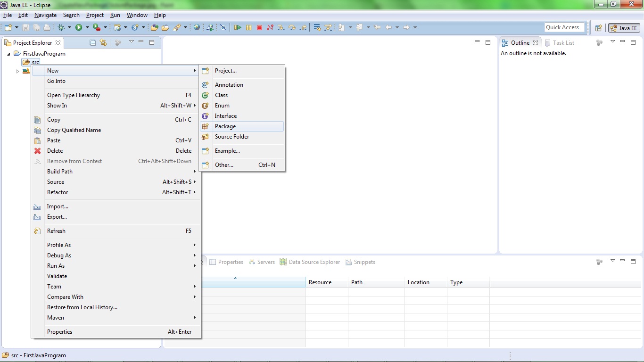Viewport: 644px width, 362px height.
Task: Click the Resume debug icon
Action: point(238,28)
